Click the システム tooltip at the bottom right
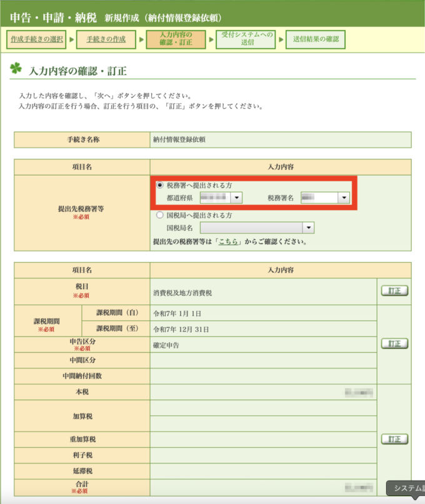 click(406, 488)
